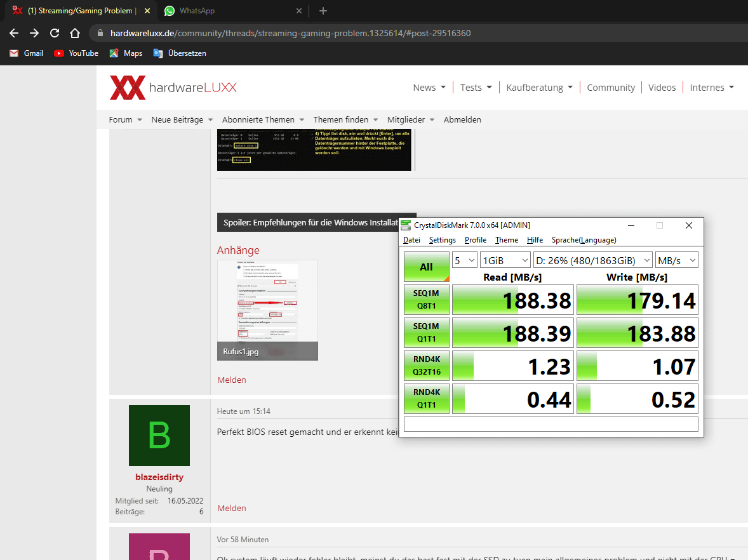Click the Abmelden link
The width and height of the screenshot is (748, 560).
[462, 119]
